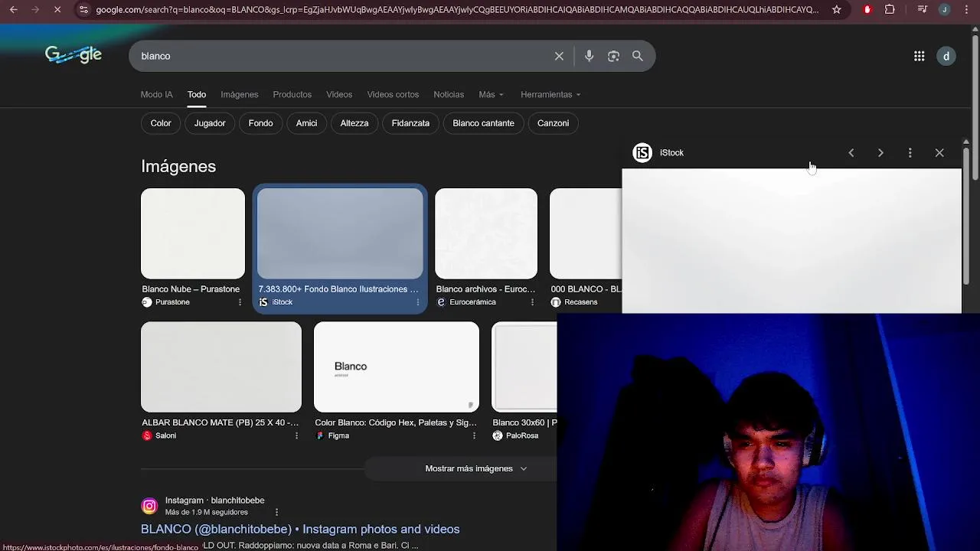Open options for Eurocerámica image result
Viewport: 980px width, 551px height.
(x=532, y=302)
